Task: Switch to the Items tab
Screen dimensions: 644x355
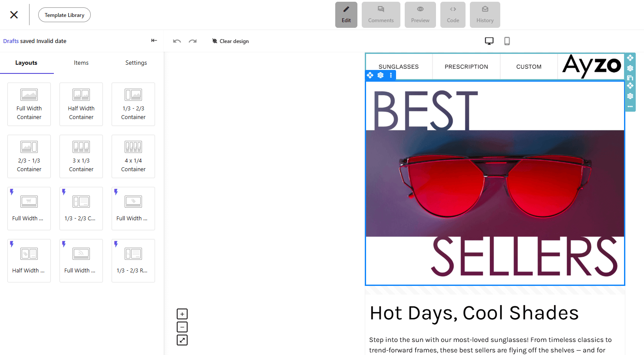Action: (x=81, y=63)
